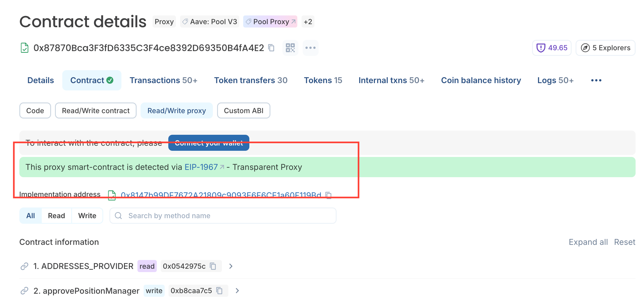The height and width of the screenshot is (301, 644).
Task: Switch to the Token transfers tab
Action: pyautogui.click(x=251, y=80)
